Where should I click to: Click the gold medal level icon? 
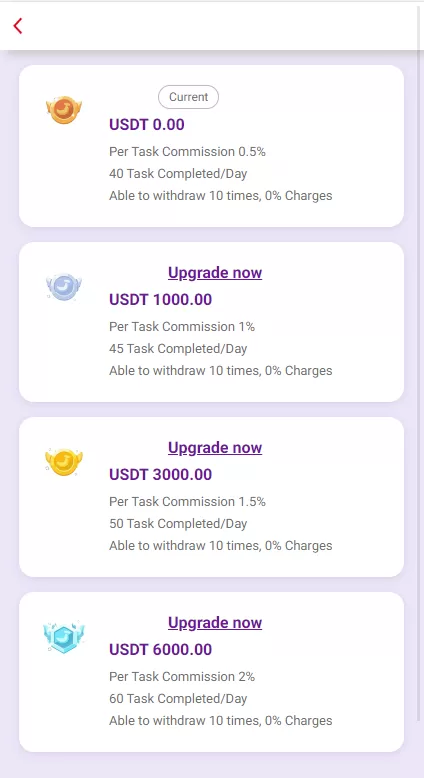[x=64, y=462]
